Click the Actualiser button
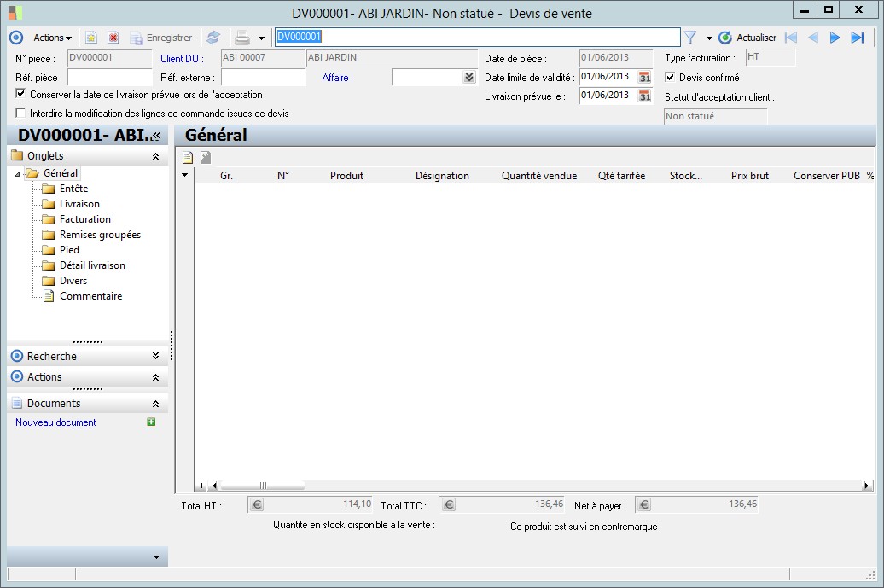 tap(747, 38)
